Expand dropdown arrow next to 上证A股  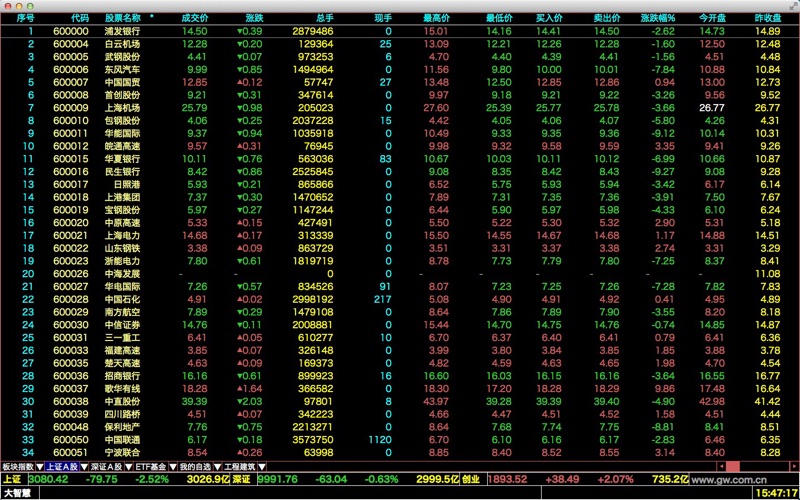coord(84,466)
